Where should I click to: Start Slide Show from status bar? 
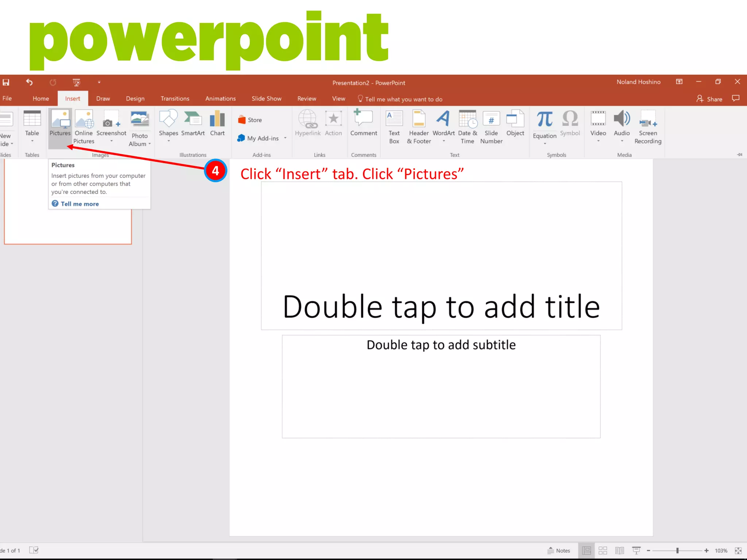click(x=636, y=551)
